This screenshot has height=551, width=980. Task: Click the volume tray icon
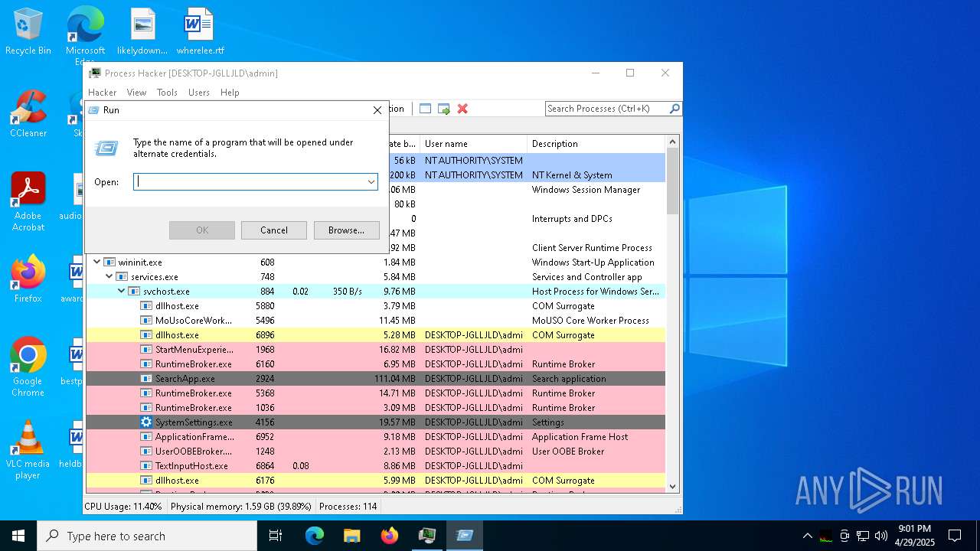click(x=881, y=536)
